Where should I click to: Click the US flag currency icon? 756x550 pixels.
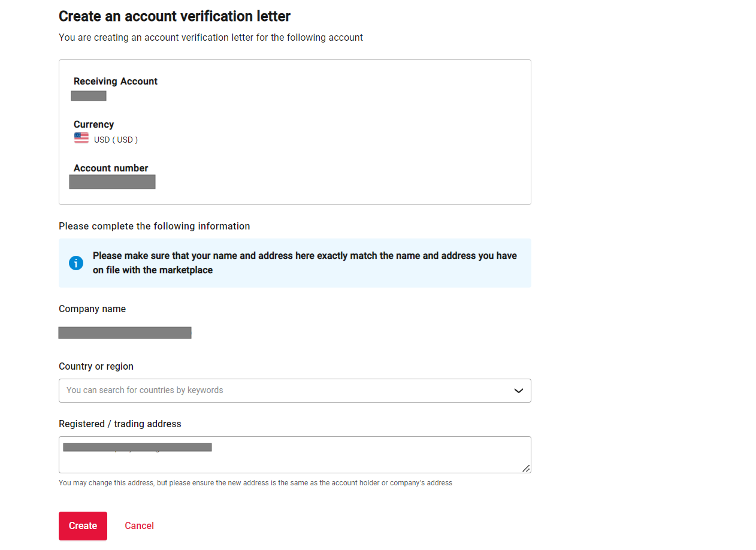point(81,138)
